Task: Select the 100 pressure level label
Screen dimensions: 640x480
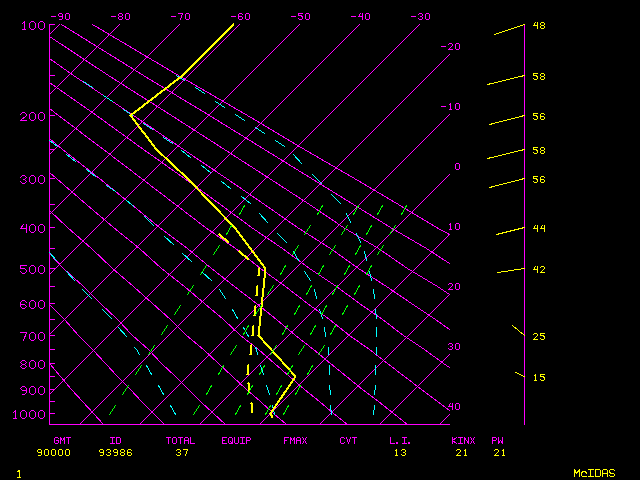Action: click(x=33, y=26)
